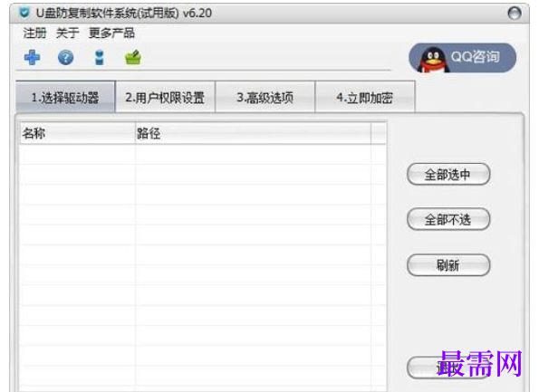Open the 更多产品 menu

pyautogui.click(x=111, y=33)
